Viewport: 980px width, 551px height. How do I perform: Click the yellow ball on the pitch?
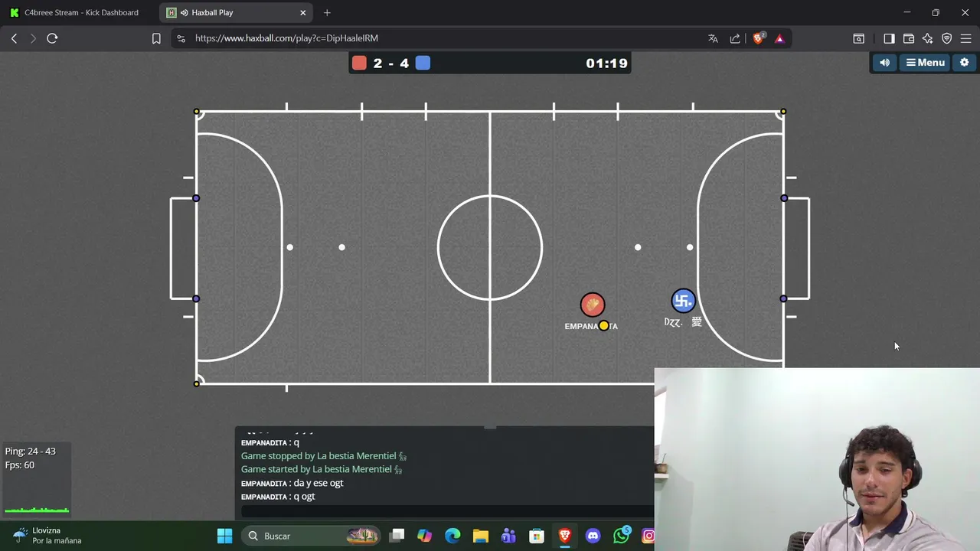pos(604,326)
